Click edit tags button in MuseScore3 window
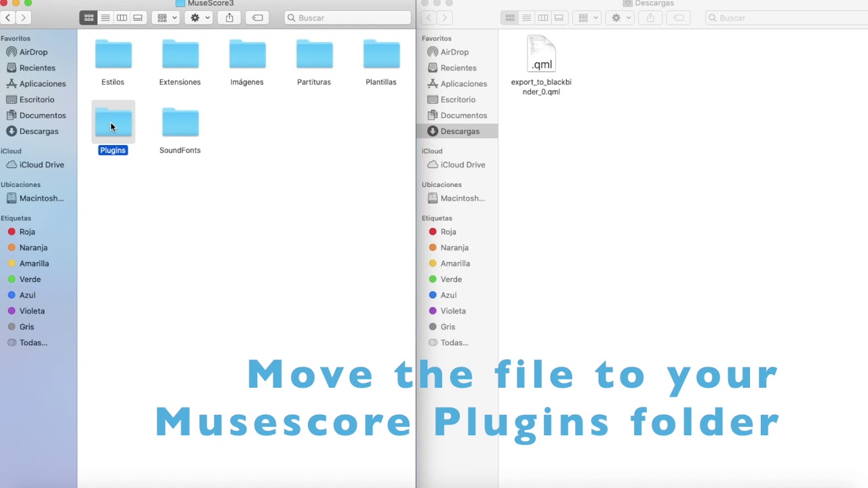868x488 pixels. (258, 18)
